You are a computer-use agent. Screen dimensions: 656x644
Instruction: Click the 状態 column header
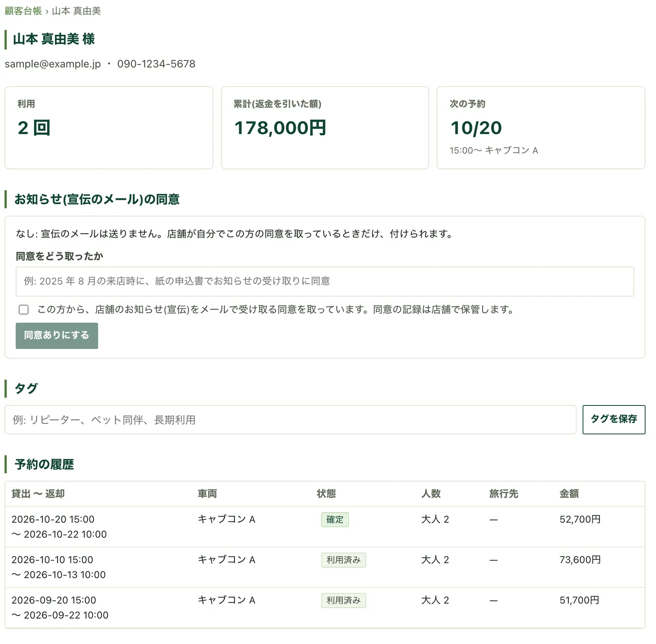326,494
